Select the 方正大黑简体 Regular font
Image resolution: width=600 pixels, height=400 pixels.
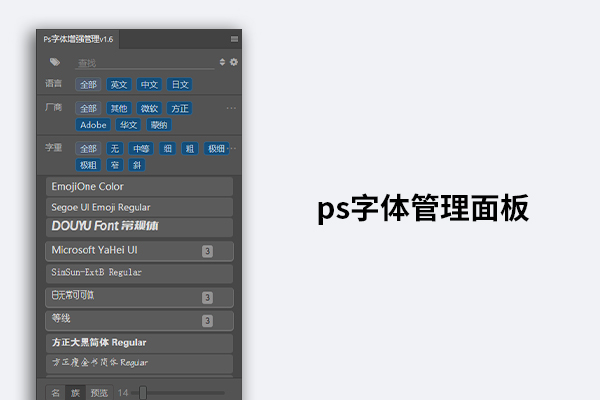coord(139,343)
